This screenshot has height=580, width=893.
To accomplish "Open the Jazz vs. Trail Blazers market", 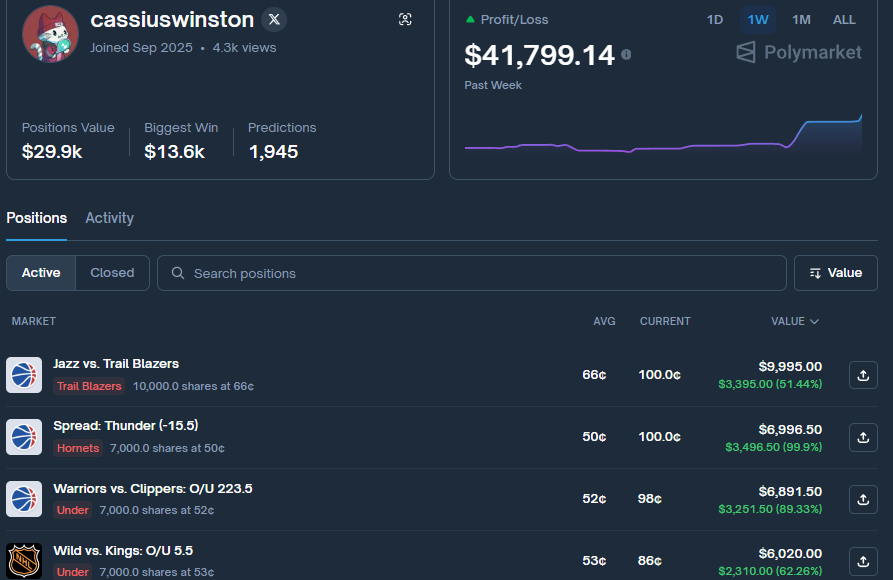I will pos(116,363).
